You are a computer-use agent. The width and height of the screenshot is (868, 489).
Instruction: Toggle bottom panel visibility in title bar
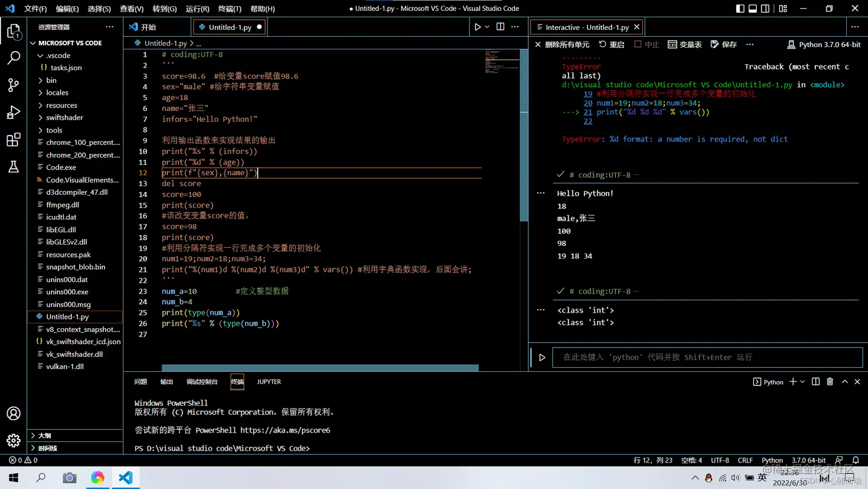[x=753, y=9]
